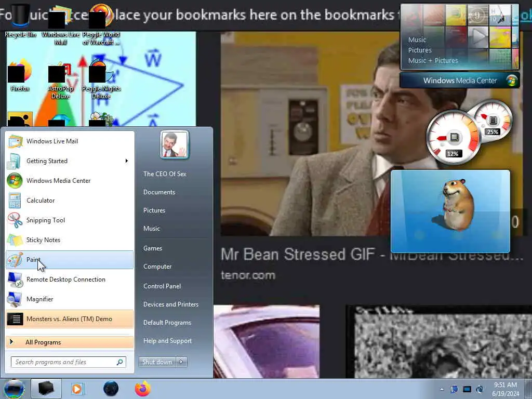Open Control Panel

point(162,286)
